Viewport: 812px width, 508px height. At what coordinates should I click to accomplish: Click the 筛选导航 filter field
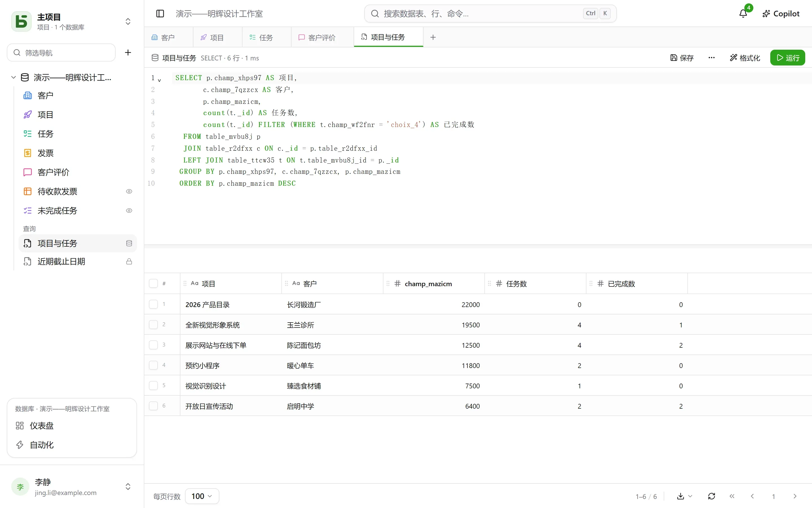(61, 52)
